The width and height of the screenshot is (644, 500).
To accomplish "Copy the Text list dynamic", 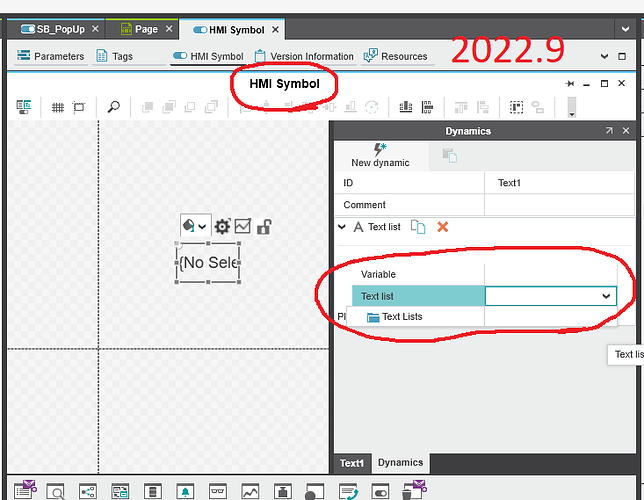I will (419, 227).
